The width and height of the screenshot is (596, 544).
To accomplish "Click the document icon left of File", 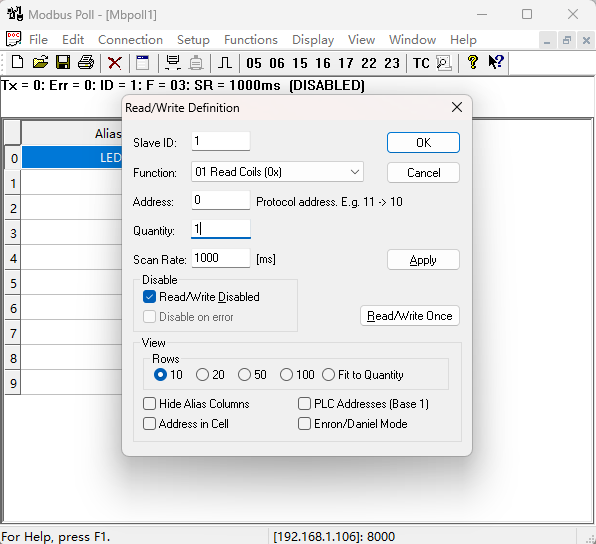I will [x=14, y=39].
